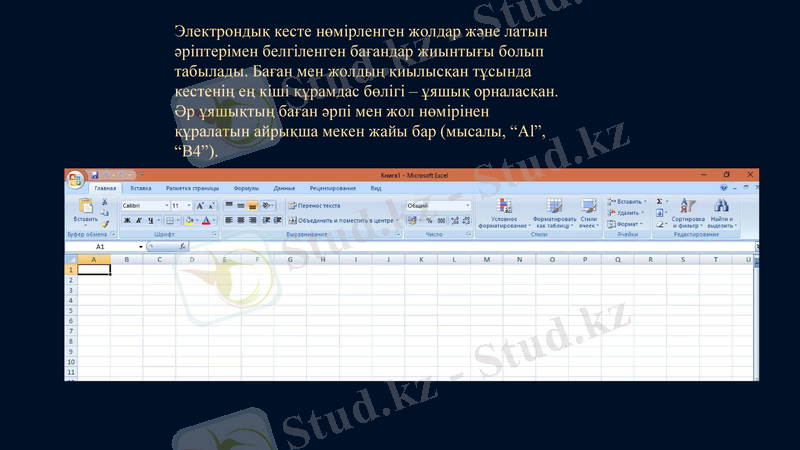Center text horizontally in the cell
The width and height of the screenshot is (800, 450).
(240, 220)
